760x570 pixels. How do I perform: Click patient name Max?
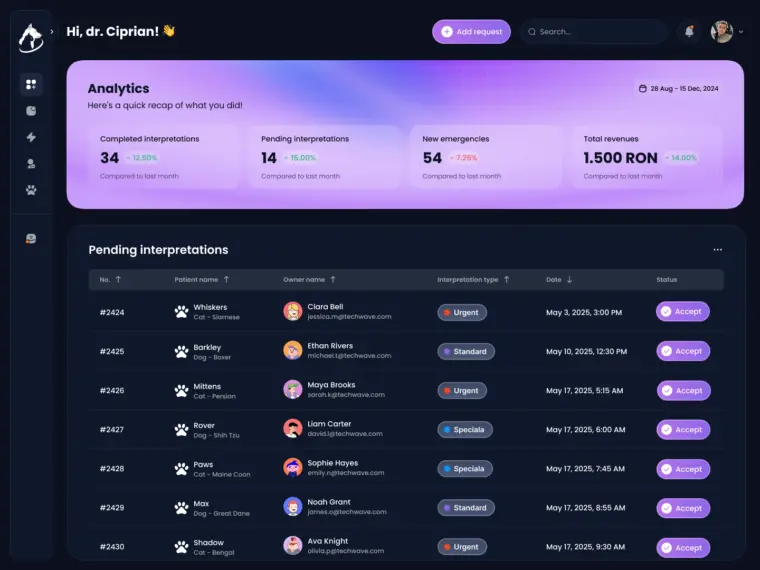tap(201, 504)
